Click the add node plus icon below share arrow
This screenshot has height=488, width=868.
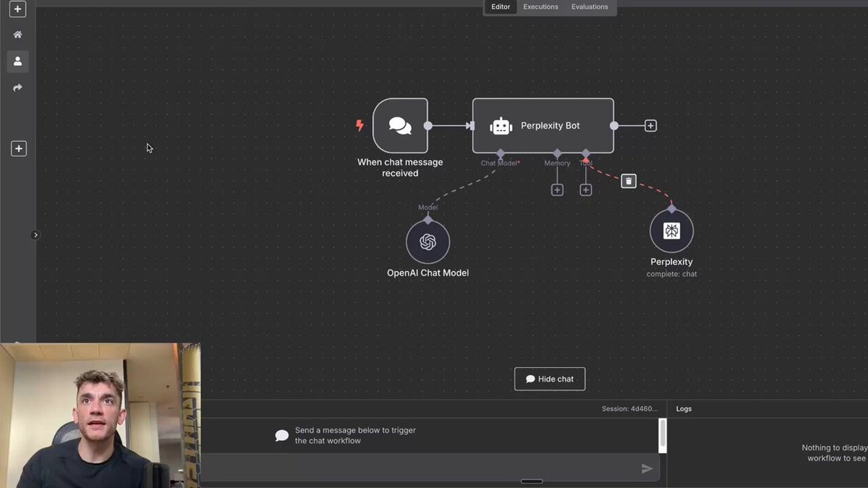[19, 149]
